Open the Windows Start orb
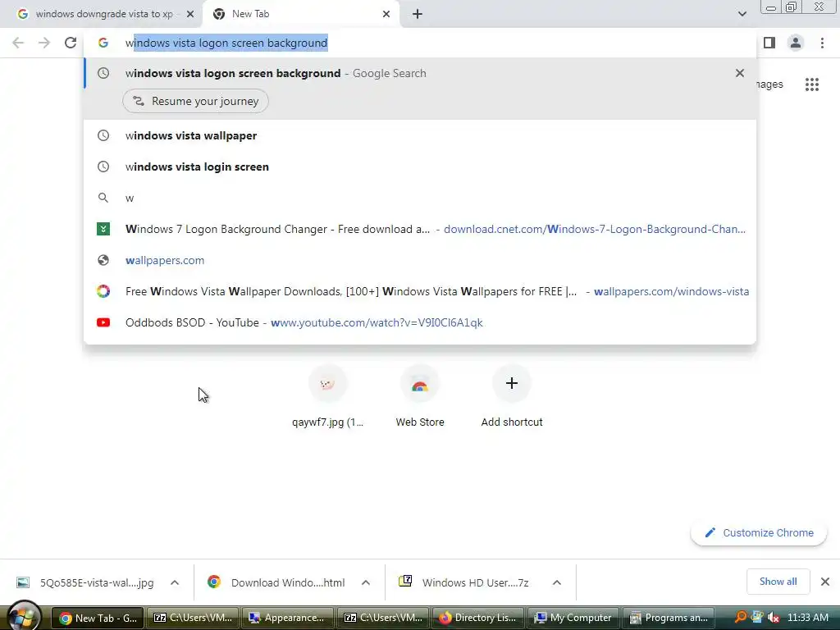The width and height of the screenshot is (840, 630). click(x=24, y=616)
